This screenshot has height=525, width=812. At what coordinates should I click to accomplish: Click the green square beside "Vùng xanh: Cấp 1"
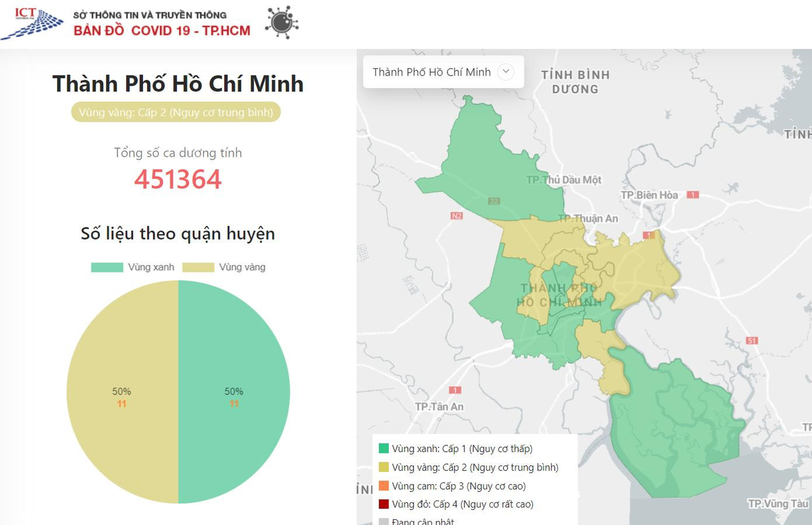pyautogui.click(x=384, y=448)
